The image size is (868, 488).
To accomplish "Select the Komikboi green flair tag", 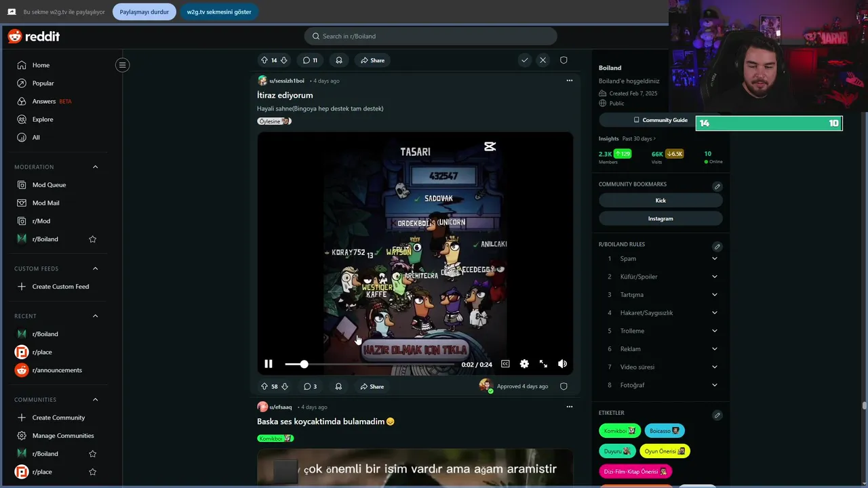I will [620, 431].
